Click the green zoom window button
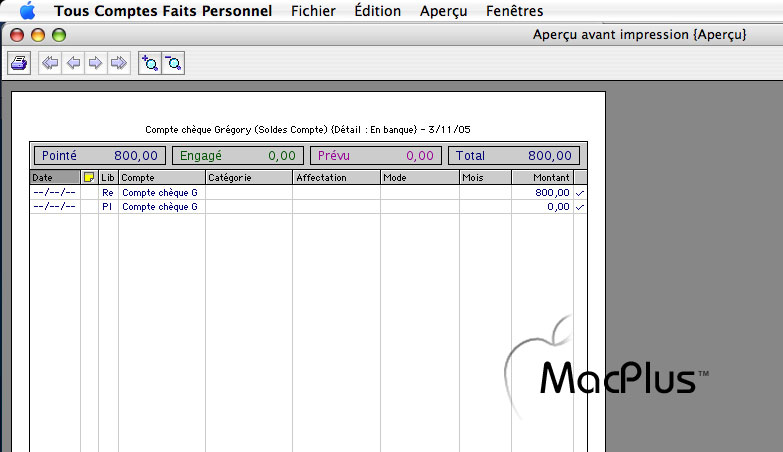 (x=59, y=35)
